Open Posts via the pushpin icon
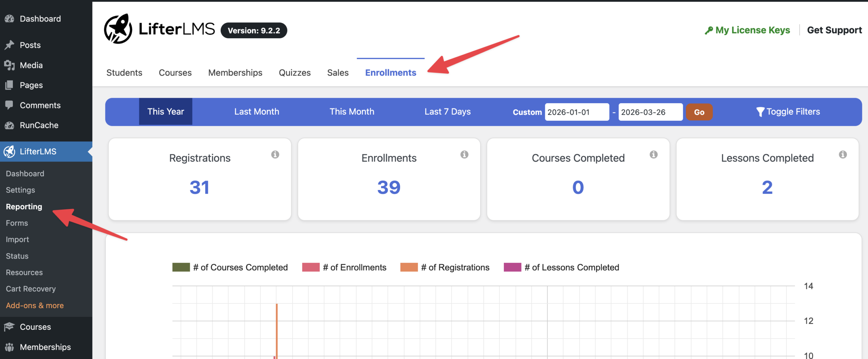 (10, 44)
